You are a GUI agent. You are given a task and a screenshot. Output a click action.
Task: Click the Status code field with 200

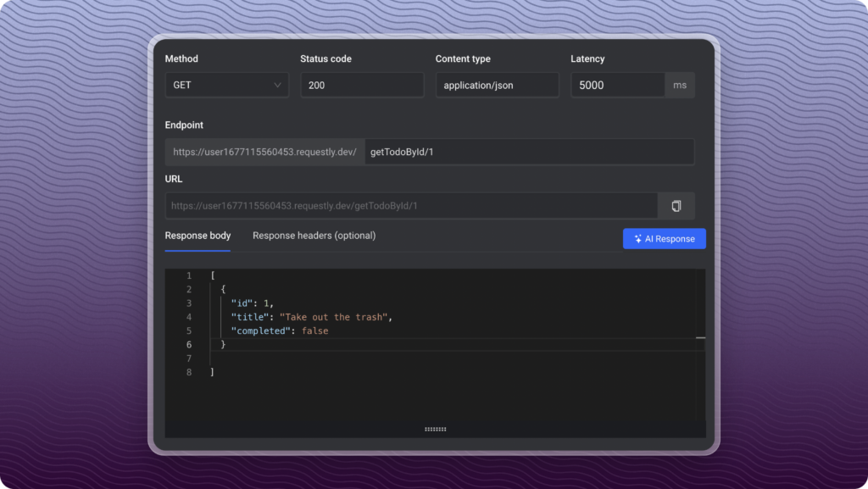tap(362, 86)
